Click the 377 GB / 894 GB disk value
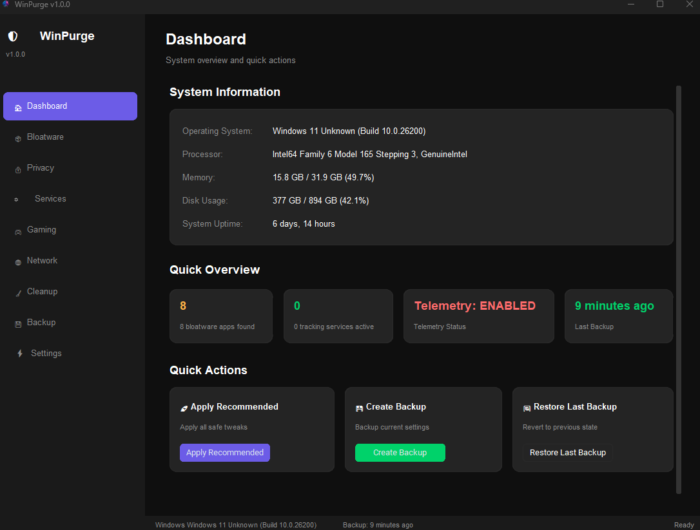Screen dimensions: 700x530 tap(321, 201)
